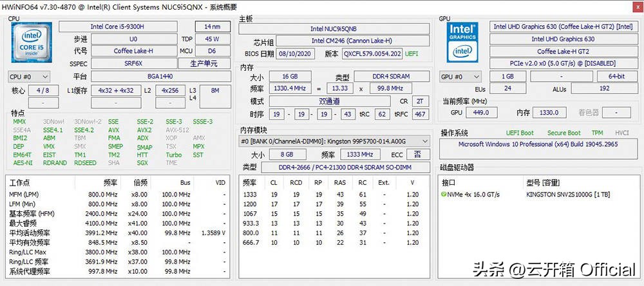
Task: Select the 4 / 8 core count value
Action: tap(43, 90)
